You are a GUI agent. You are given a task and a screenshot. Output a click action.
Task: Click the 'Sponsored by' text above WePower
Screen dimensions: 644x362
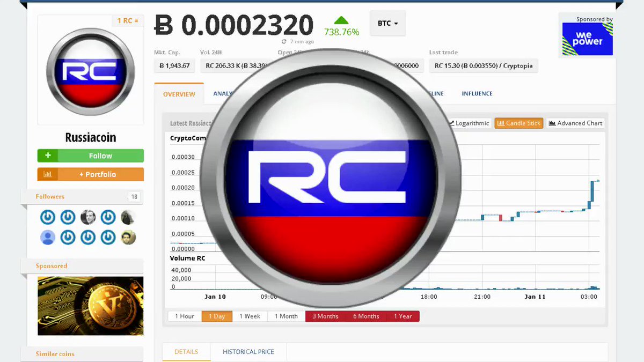tap(595, 19)
